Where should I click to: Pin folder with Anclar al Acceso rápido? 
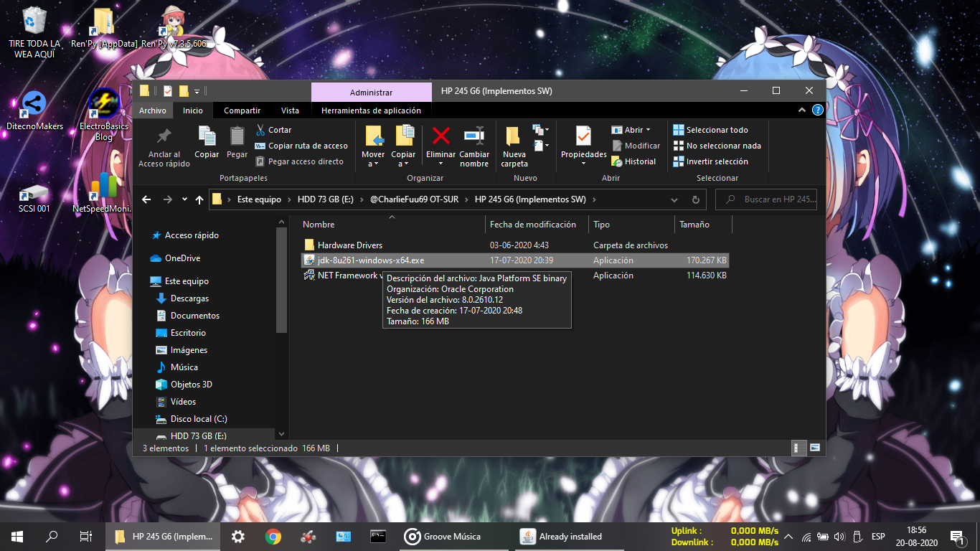point(164,146)
